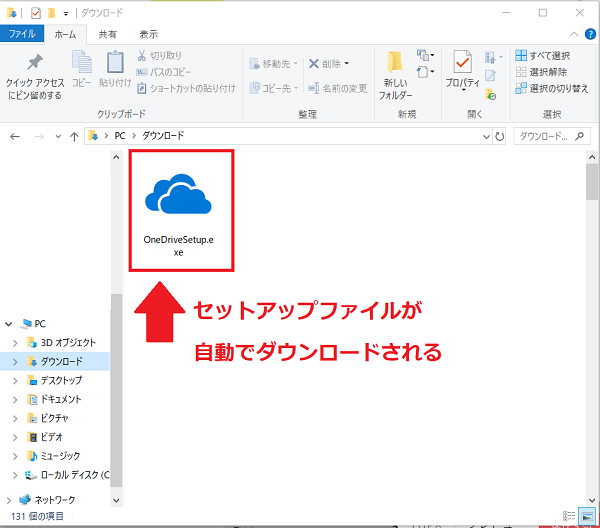This screenshot has width=600, height=528.
Task: Expand the 3D オブジェクト folder
Action: [x=15, y=343]
